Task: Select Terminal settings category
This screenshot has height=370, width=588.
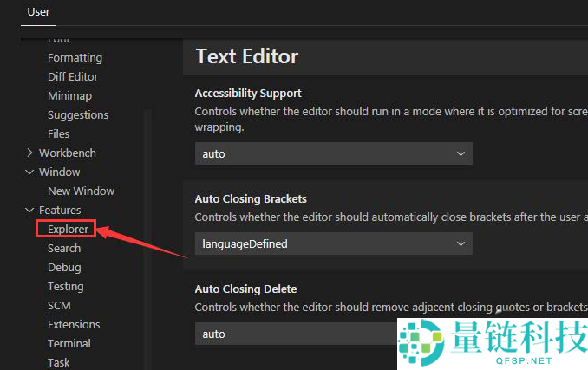Action: [x=69, y=344]
